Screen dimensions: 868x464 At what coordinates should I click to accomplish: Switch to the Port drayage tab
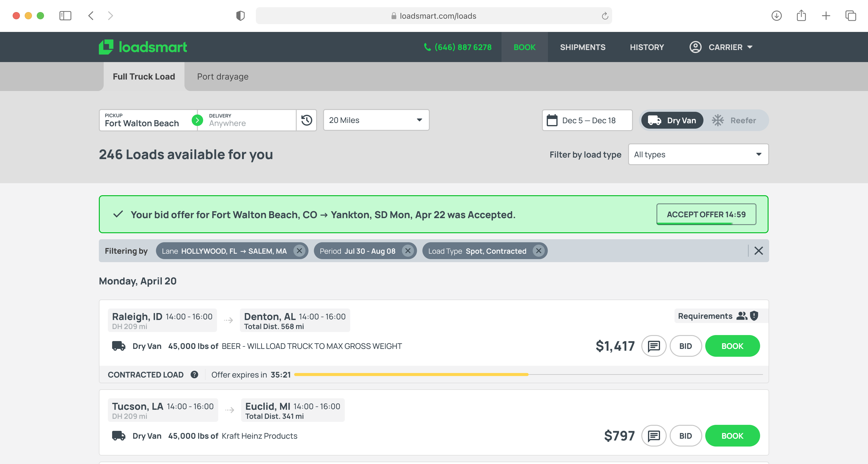tap(223, 77)
